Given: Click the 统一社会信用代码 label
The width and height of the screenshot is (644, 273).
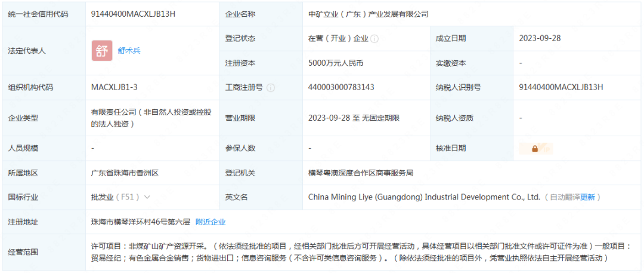Looking at the screenshot, I should pyautogui.click(x=38, y=14).
